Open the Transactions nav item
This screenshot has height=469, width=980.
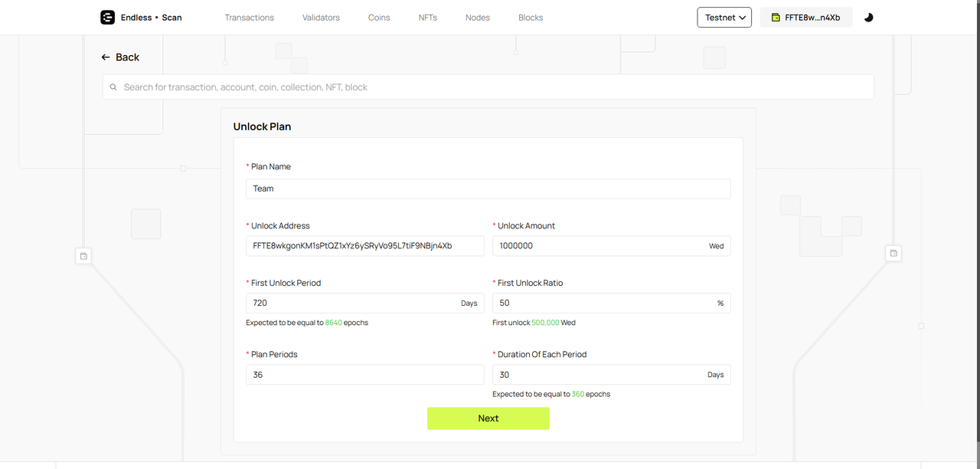pos(249,18)
